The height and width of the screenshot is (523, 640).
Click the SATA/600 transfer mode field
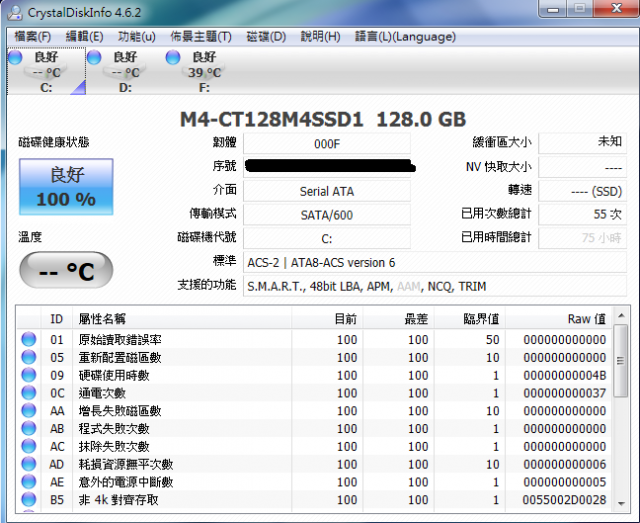(x=327, y=215)
